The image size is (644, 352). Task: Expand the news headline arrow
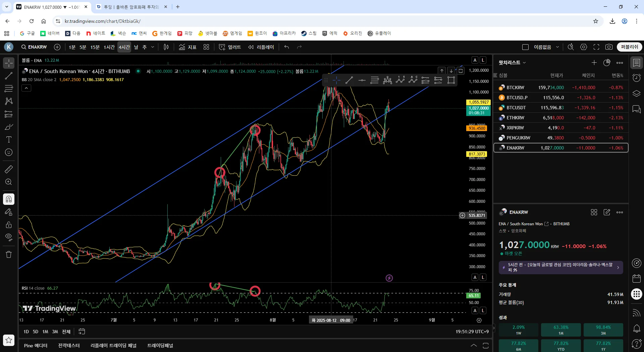tap(618, 268)
